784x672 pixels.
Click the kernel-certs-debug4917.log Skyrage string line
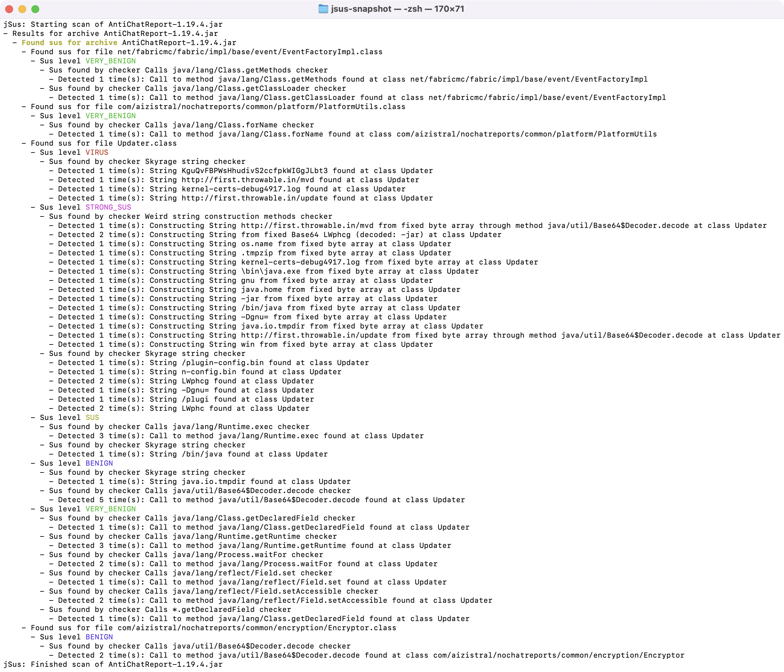(x=240, y=189)
